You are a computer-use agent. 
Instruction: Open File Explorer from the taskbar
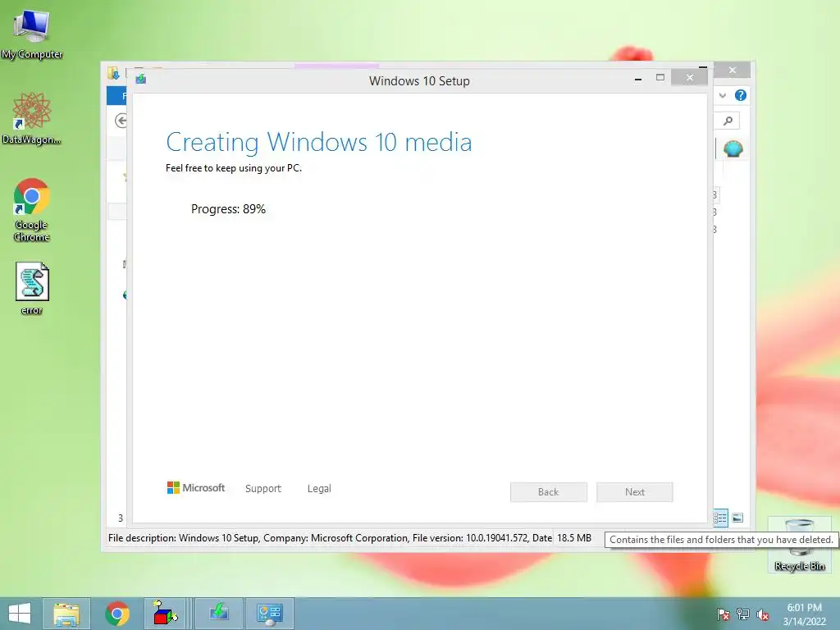66,614
